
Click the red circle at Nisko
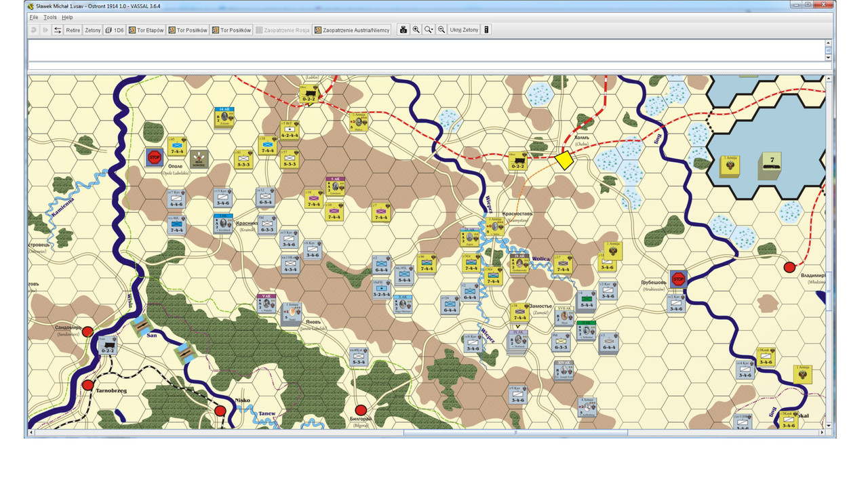[x=220, y=411]
